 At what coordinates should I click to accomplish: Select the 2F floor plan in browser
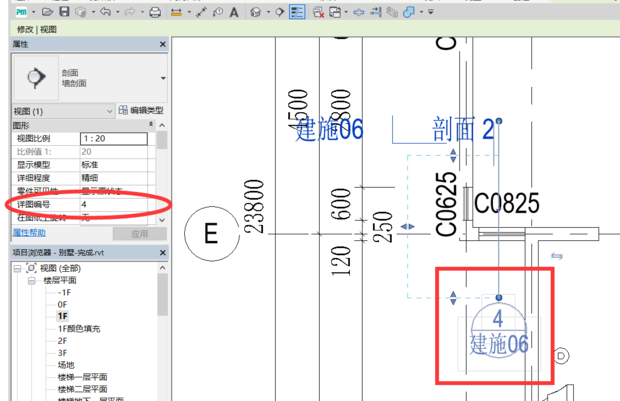(x=62, y=340)
